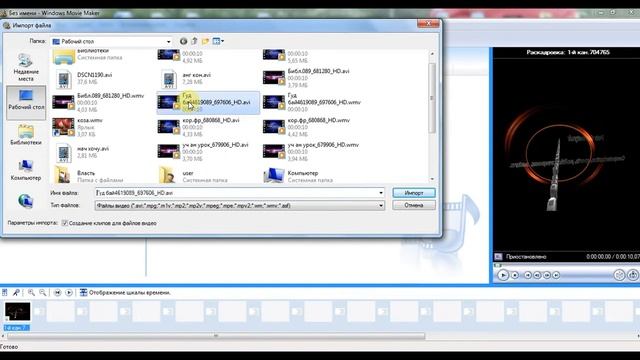640x360 pixels.
Task: Select file кор.фр_680868_HD.avi
Action: pyautogui.click(x=199, y=127)
